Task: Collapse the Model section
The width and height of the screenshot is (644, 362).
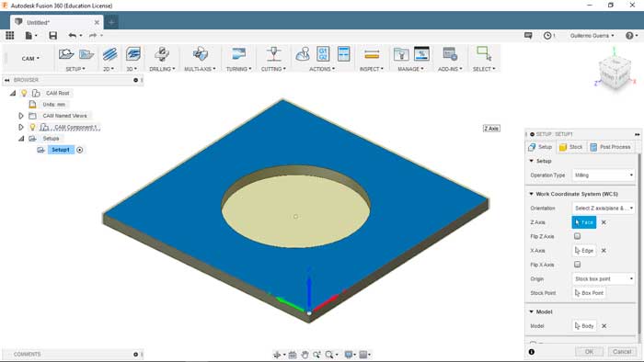Action: pos(532,312)
